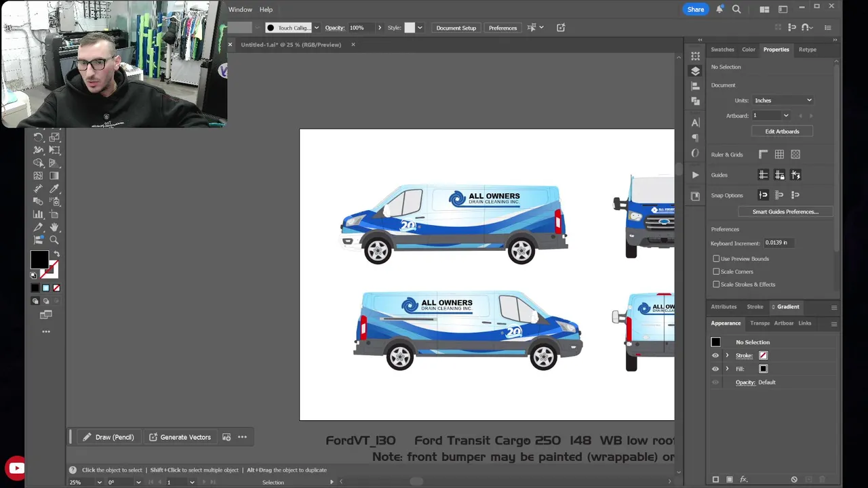Select the Perspective Grid tool

(54, 163)
